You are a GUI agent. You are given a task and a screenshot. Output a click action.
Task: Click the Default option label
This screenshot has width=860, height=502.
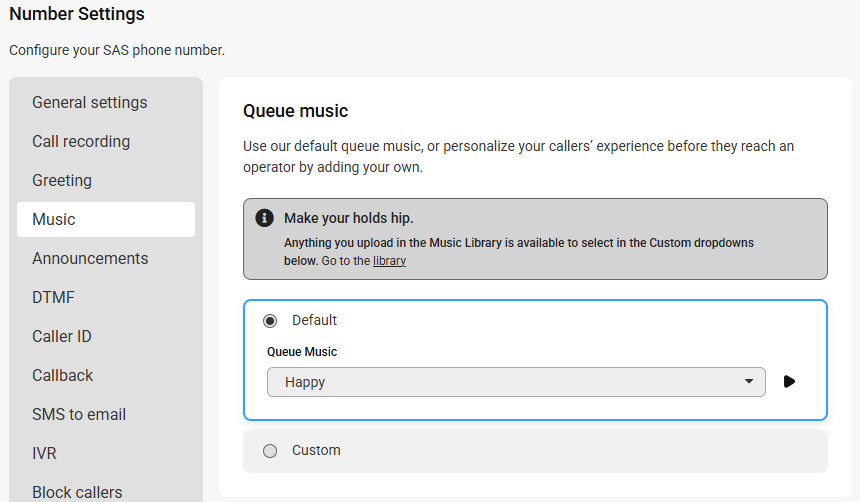[314, 320]
